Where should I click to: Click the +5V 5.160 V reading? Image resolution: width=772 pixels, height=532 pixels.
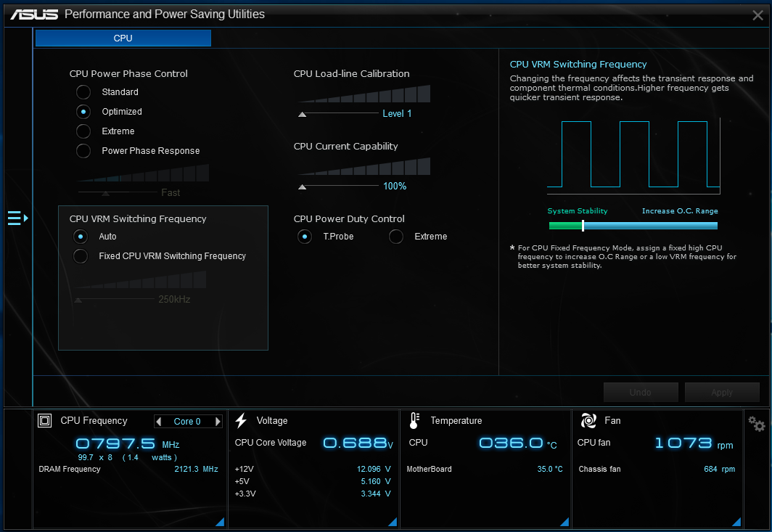point(376,481)
